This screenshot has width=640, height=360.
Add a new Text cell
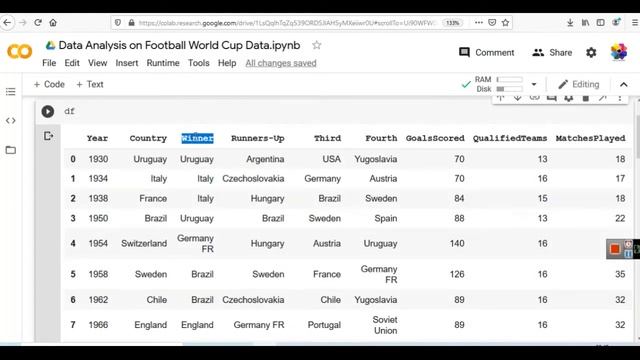[90, 84]
